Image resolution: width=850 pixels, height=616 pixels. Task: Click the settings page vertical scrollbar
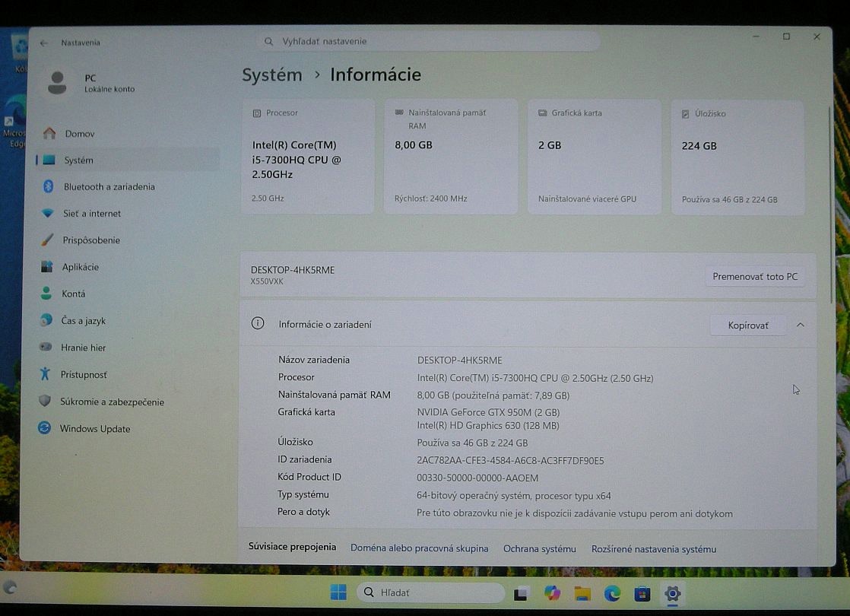830,206
